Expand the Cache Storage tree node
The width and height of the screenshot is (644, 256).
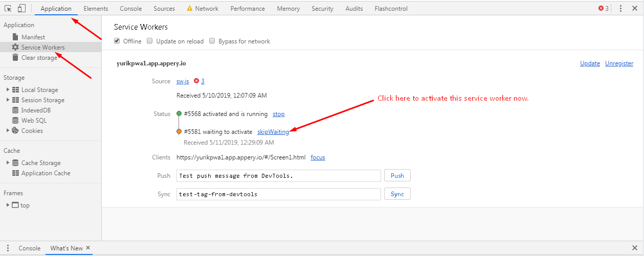(x=8, y=162)
